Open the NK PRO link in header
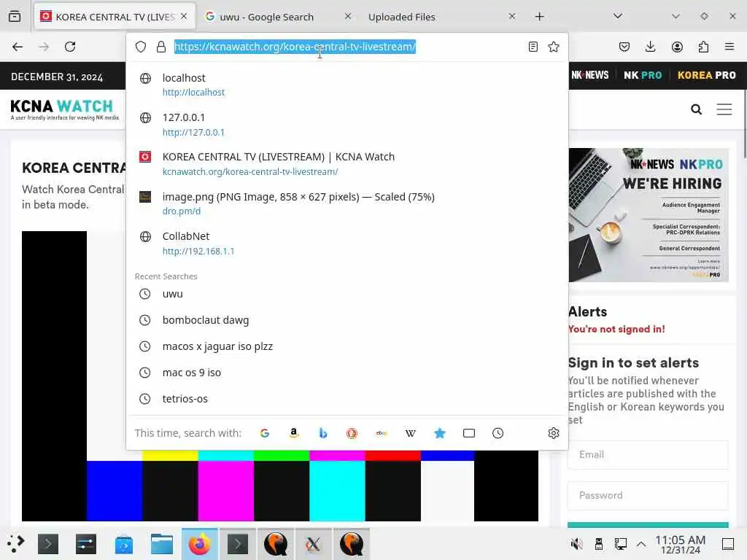 pyautogui.click(x=643, y=75)
